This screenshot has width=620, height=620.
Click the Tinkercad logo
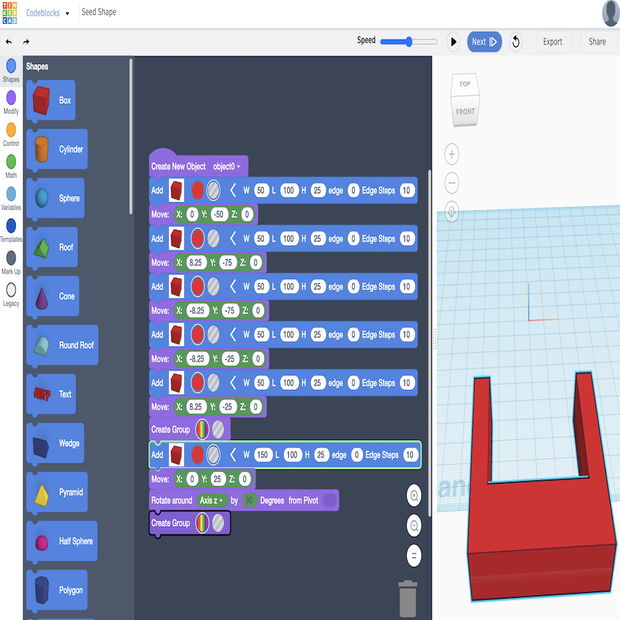(x=10, y=13)
